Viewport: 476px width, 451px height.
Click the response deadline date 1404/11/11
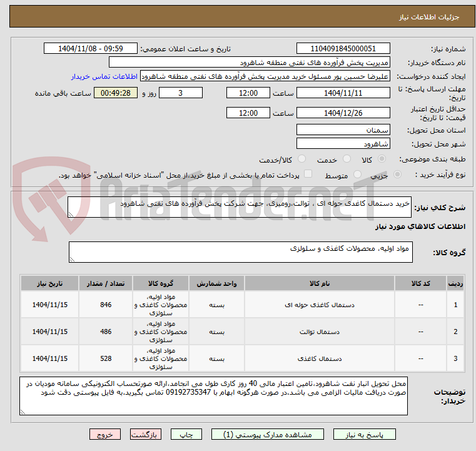click(x=343, y=93)
